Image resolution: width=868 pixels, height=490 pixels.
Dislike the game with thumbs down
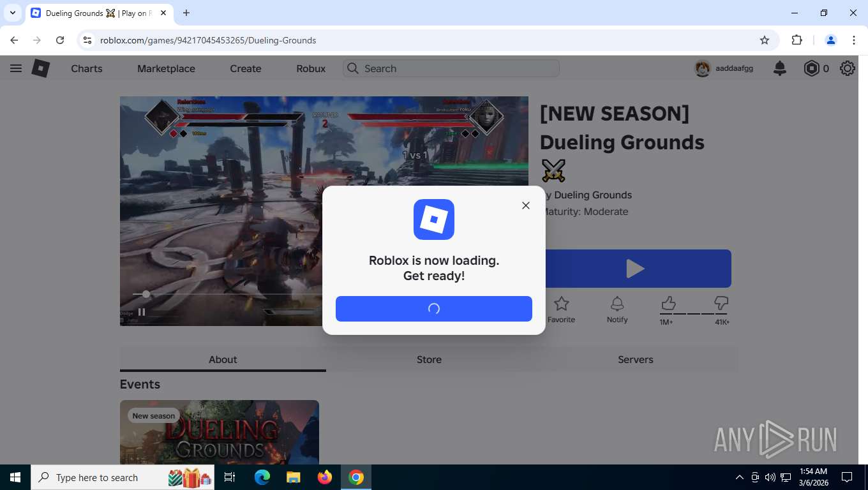(x=721, y=303)
